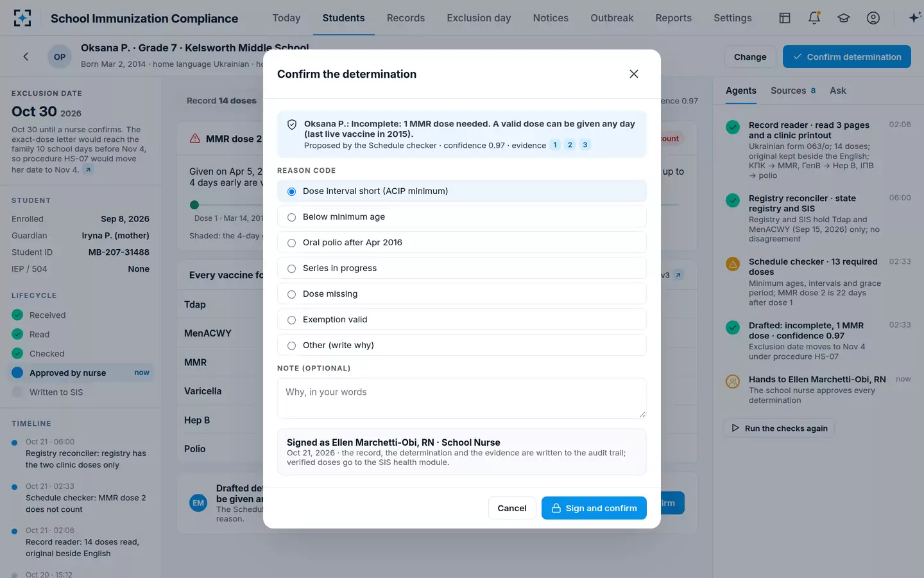
Task: Close the Confirm the determination dialog
Action: click(634, 74)
